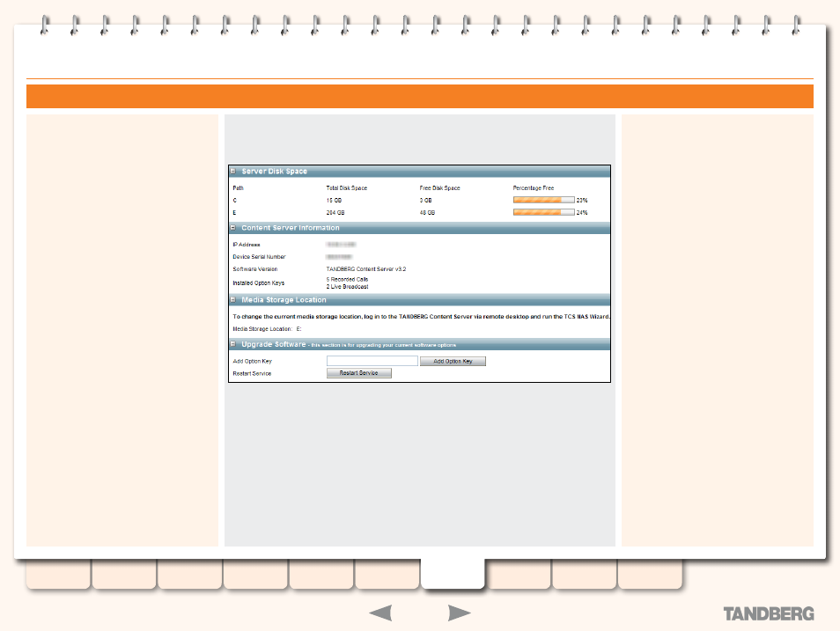
Task: Collapse the Server Disk Space section
Action: coord(233,172)
